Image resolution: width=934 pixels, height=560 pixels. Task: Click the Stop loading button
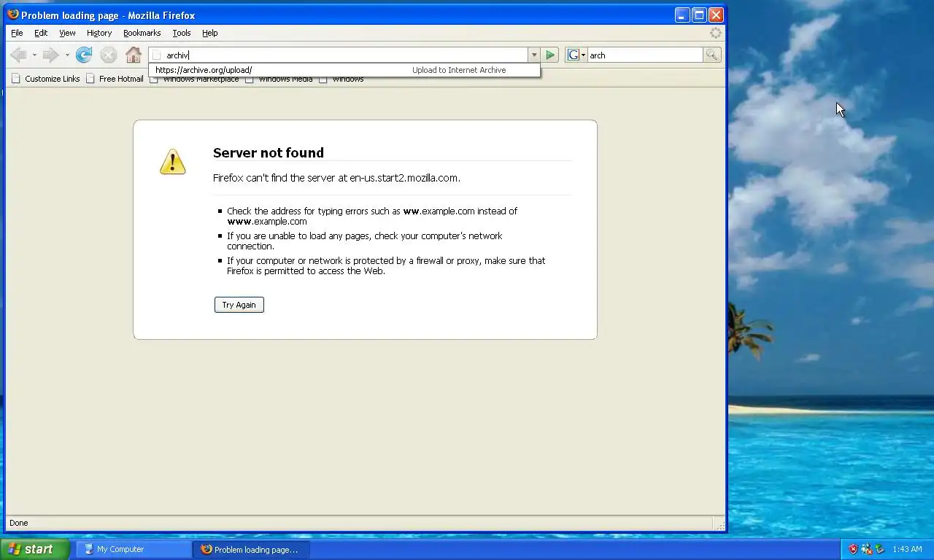point(108,55)
